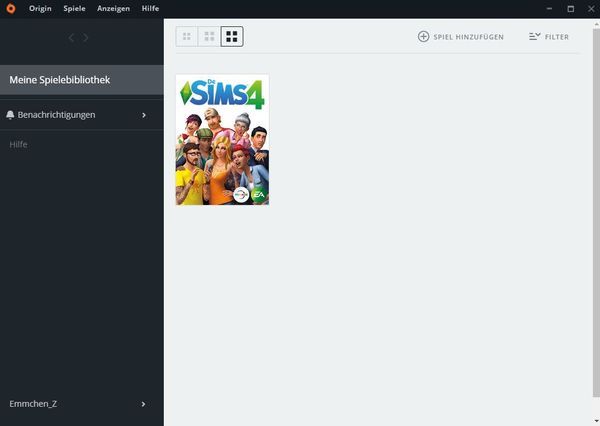Select The Sims 4 game cover
The width and height of the screenshot is (600, 426).
pyautogui.click(x=222, y=140)
